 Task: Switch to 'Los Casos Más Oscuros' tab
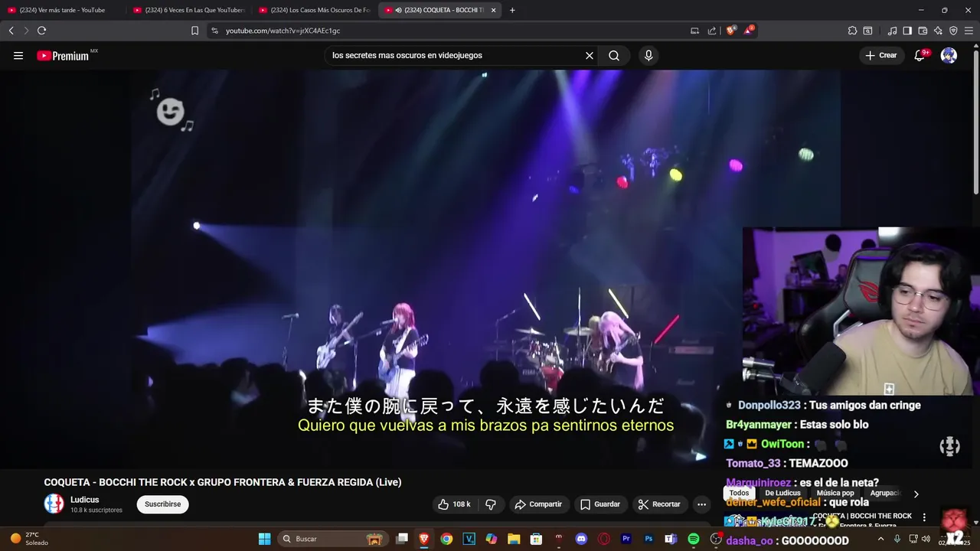click(315, 10)
